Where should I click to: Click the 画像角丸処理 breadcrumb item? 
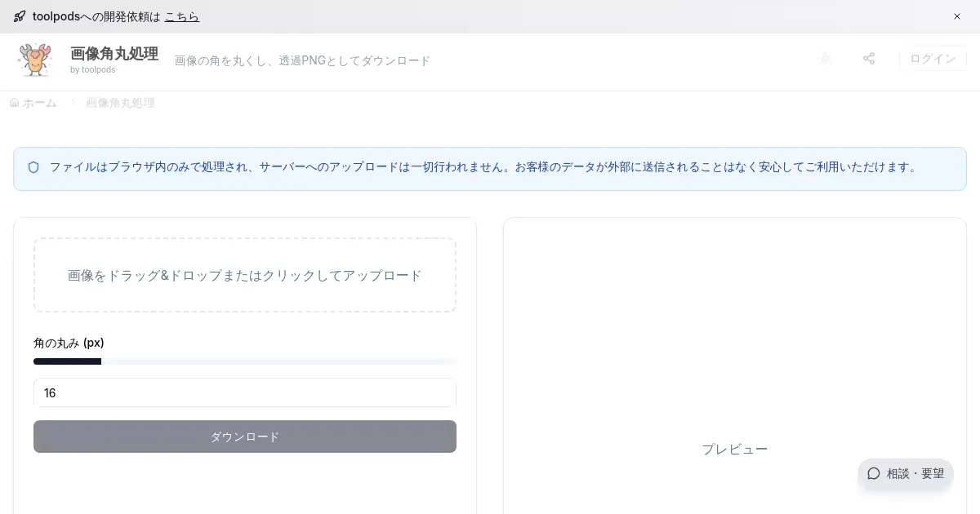(120, 103)
